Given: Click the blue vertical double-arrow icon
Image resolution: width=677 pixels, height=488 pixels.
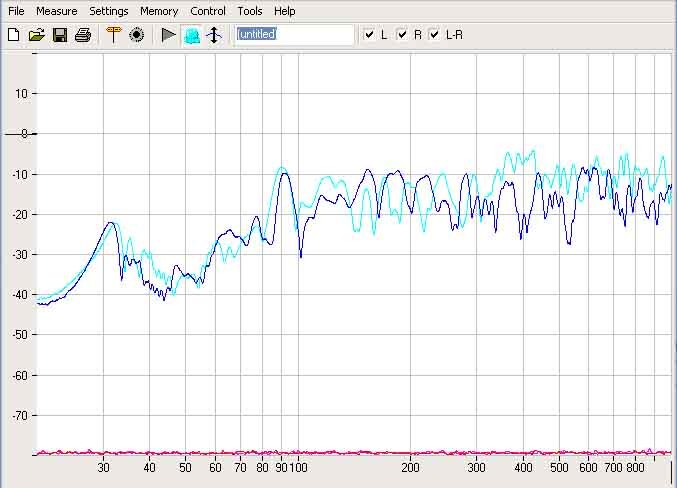Looking at the screenshot, I should pos(213,35).
